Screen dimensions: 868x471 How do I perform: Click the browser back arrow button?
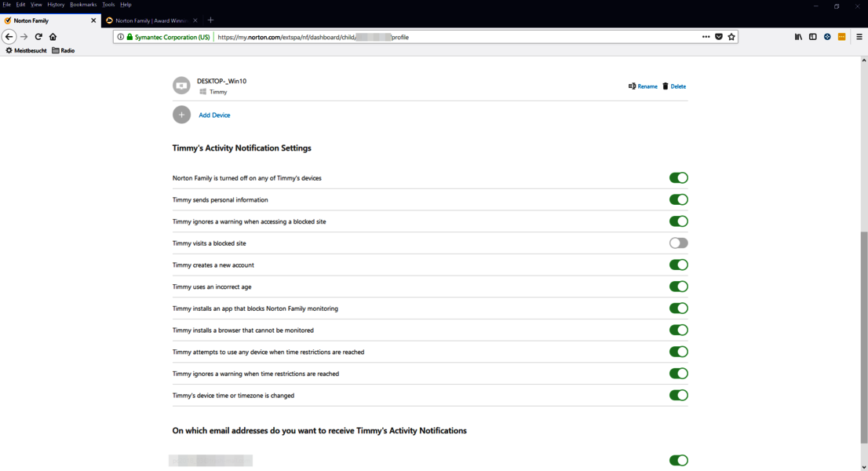click(9, 37)
